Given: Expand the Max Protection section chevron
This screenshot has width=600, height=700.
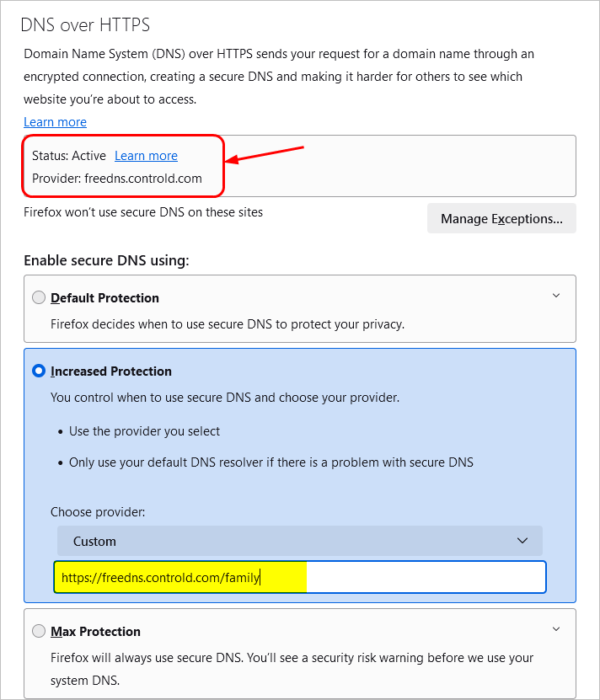Looking at the screenshot, I should click(x=556, y=628).
